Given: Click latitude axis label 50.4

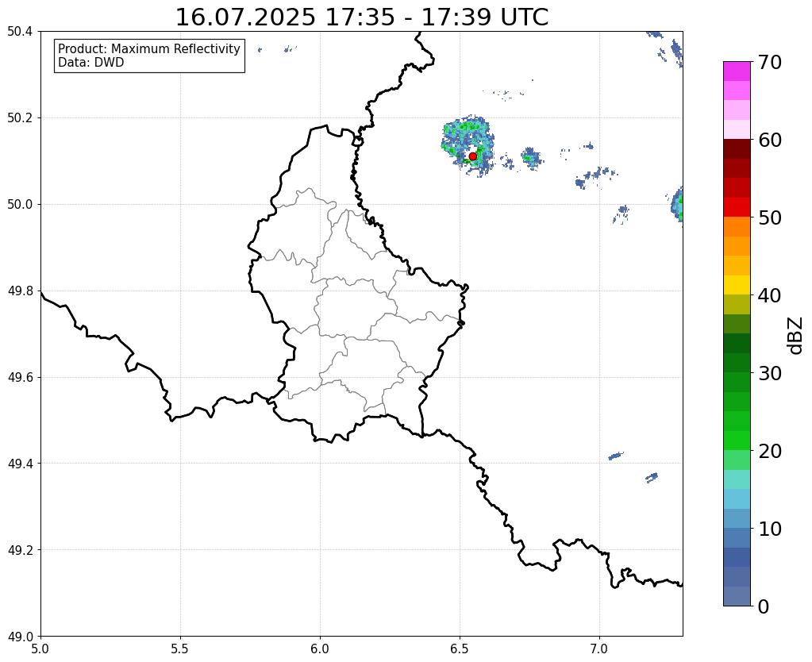Looking at the screenshot, I should [x=20, y=32].
